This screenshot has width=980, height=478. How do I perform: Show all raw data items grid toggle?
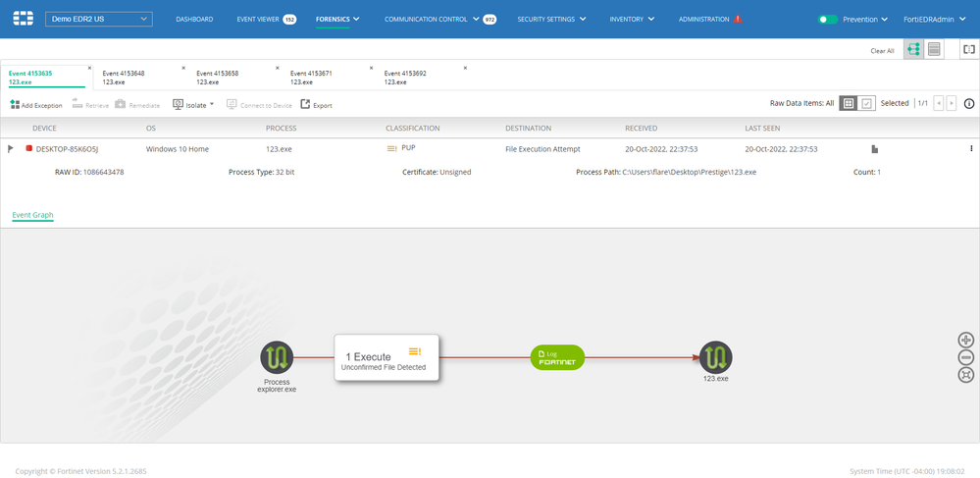click(848, 104)
